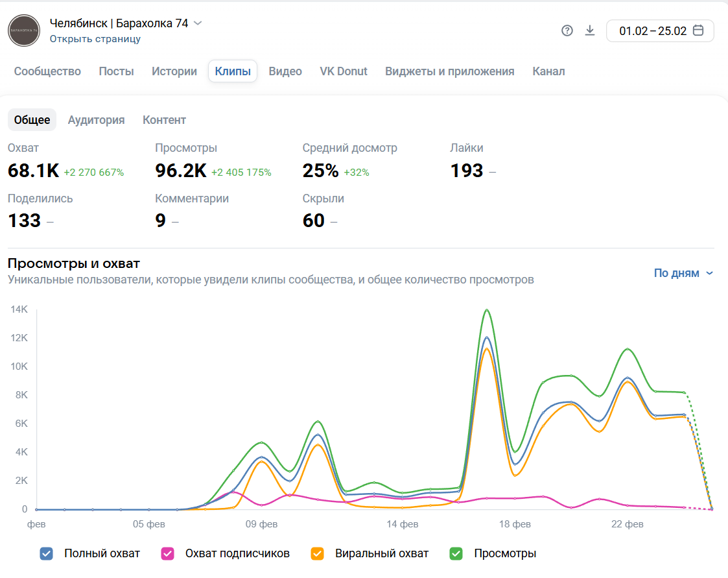Open the Виджеты и приложения section
728x578 pixels.
click(449, 71)
